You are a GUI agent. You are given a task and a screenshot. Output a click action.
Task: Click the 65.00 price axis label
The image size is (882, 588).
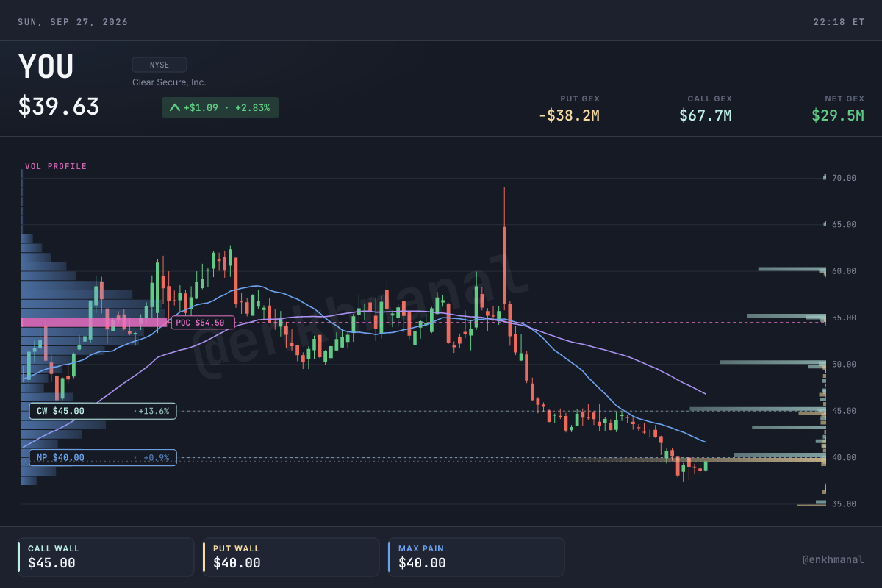pyautogui.click(x=844, y=224)
